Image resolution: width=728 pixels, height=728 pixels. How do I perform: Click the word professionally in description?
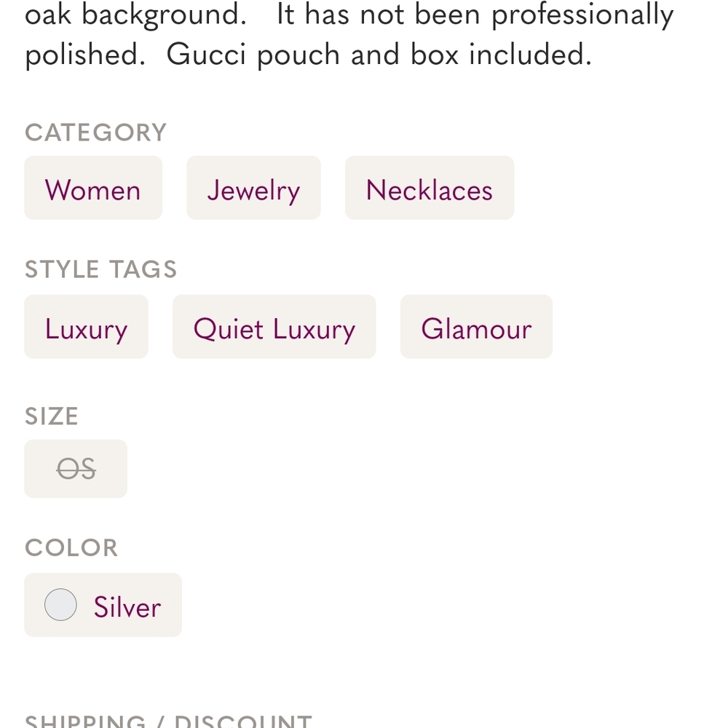point(582,15)
